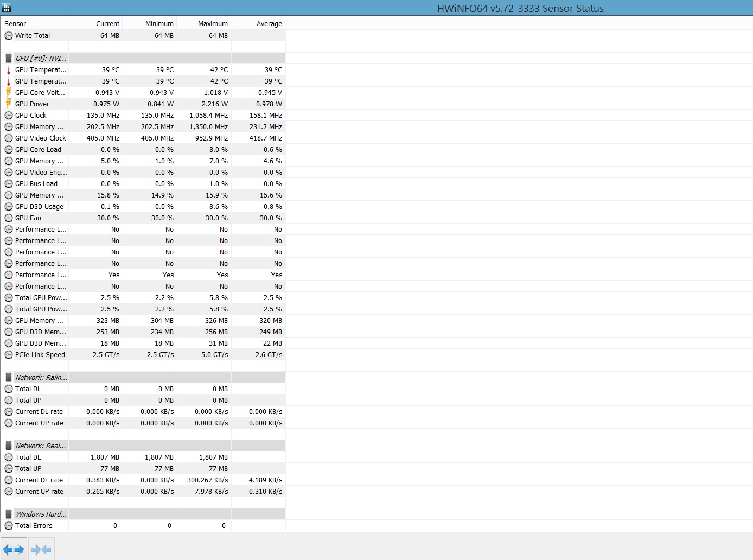Select the Windows Hard... group header
Viewport: 753px width, 560px height.
(x=41, y=514)
